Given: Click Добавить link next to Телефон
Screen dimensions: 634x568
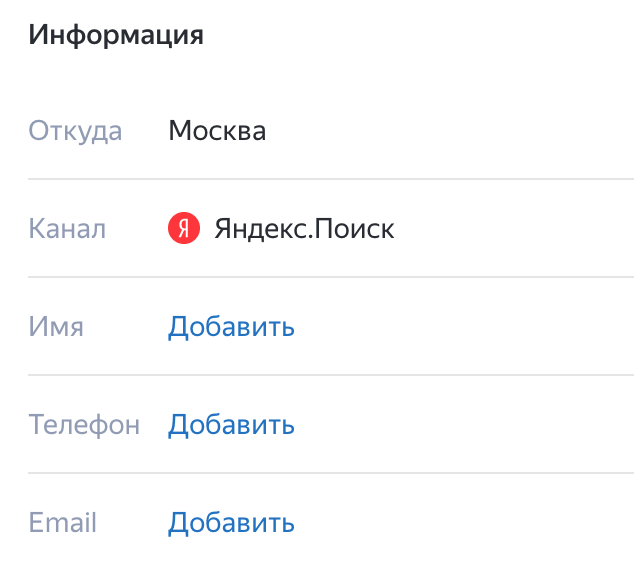Looking at the screenshot, I should pos(231,425).
